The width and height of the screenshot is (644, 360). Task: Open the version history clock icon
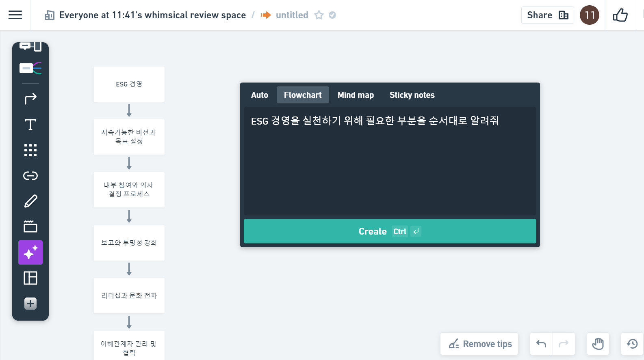click(x=632, y=344)
